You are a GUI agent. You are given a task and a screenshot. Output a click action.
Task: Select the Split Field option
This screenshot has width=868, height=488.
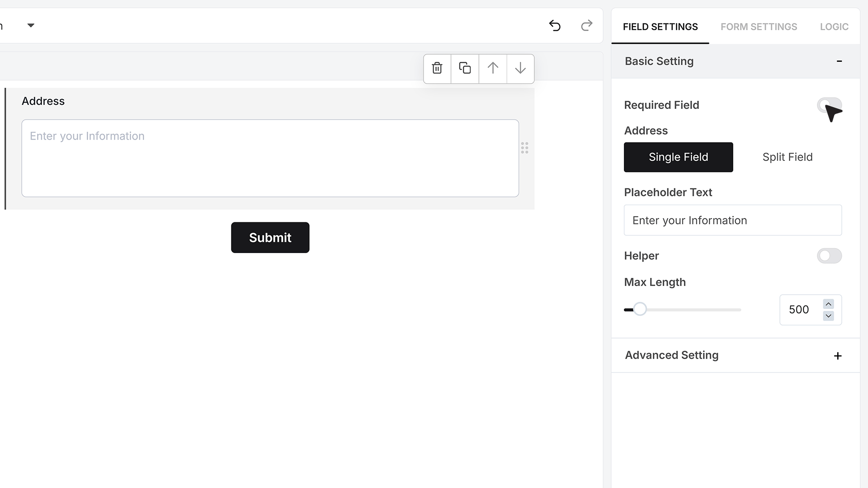click(x=787, y=157)
